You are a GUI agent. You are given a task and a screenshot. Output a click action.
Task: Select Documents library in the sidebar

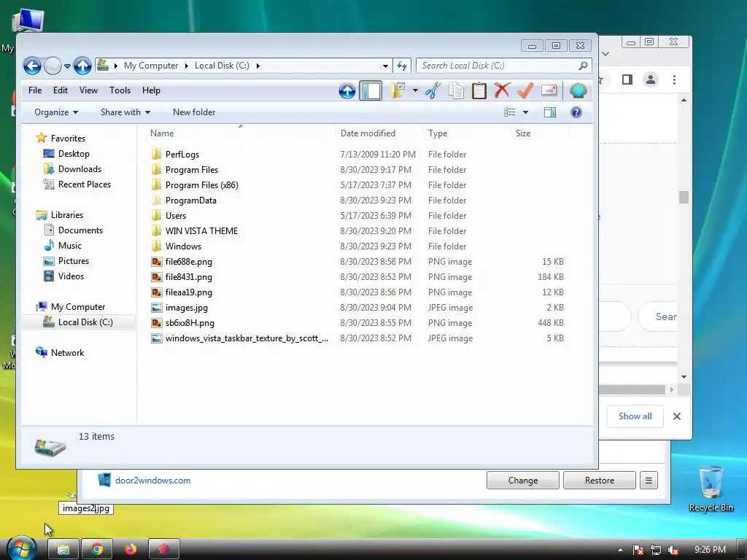74,230
